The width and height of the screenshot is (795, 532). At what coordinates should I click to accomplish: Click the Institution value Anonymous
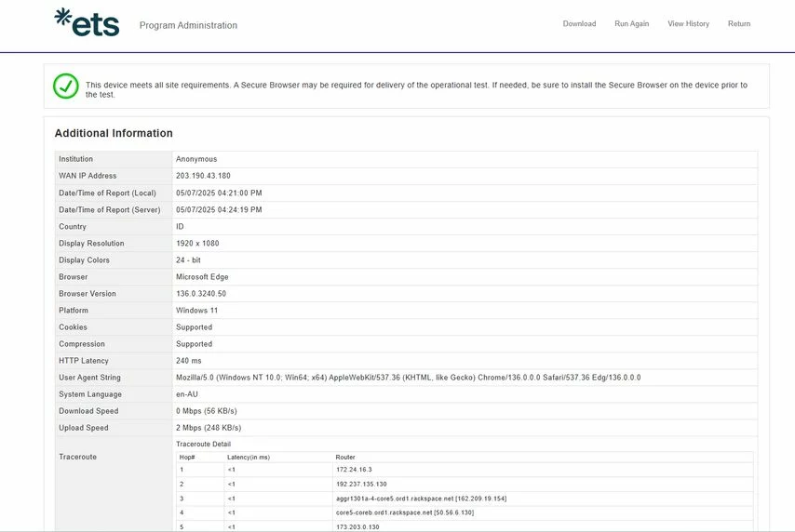[196, 159]
